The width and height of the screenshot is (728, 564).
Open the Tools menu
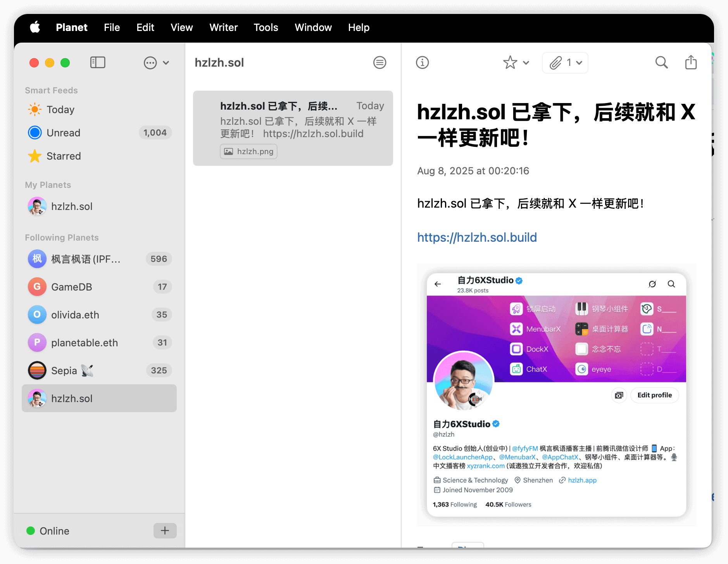click(266, 28)
